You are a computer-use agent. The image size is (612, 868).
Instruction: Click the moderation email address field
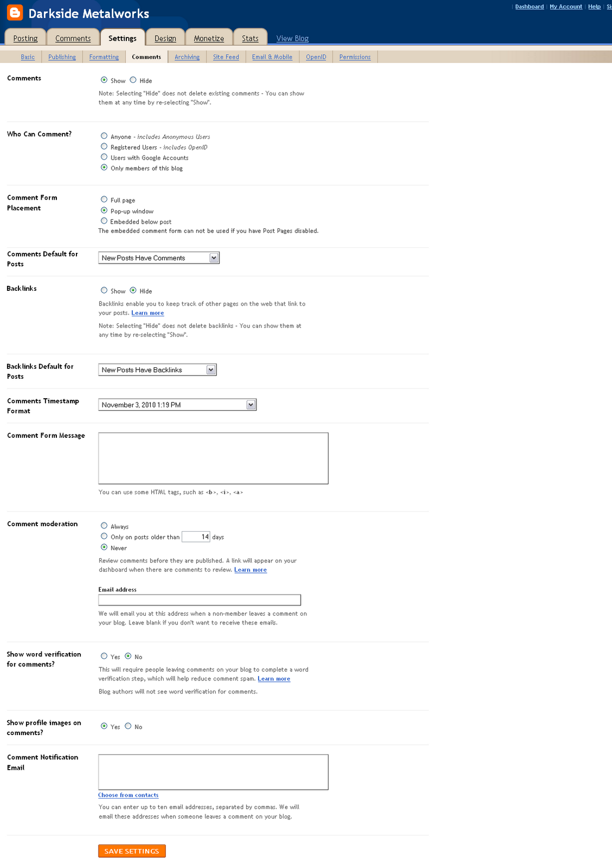coord(199,599)
